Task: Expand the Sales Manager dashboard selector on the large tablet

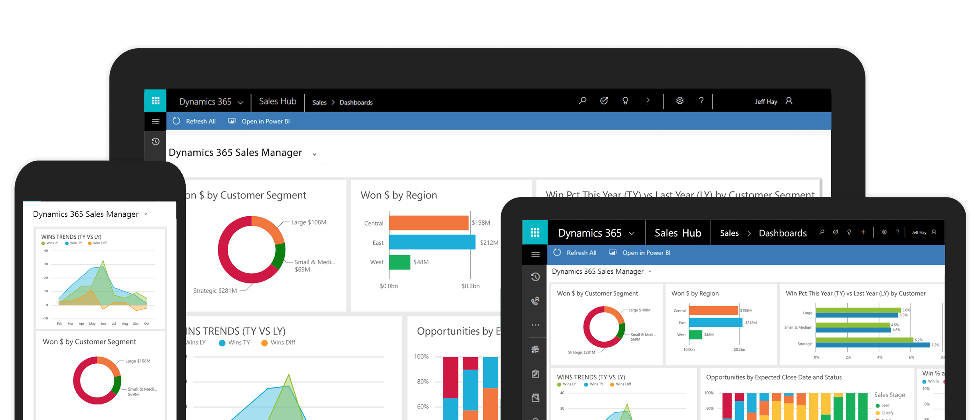Action: click(315, 154)
